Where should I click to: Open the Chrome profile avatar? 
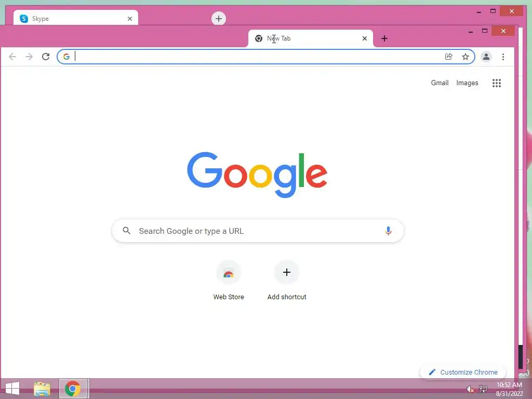[x=486, y=57]
